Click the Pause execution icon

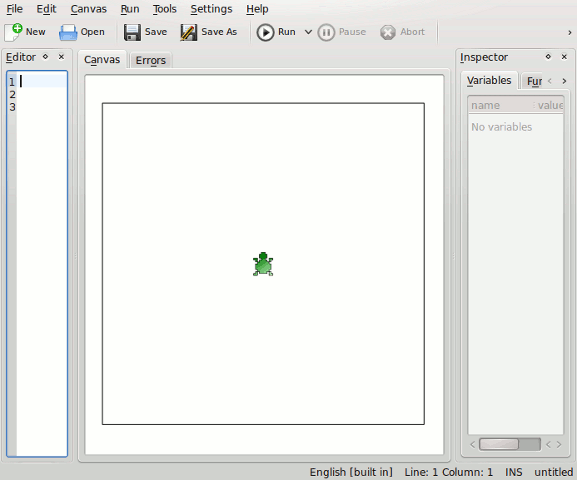pyautogui.click(x=326, y=32)
